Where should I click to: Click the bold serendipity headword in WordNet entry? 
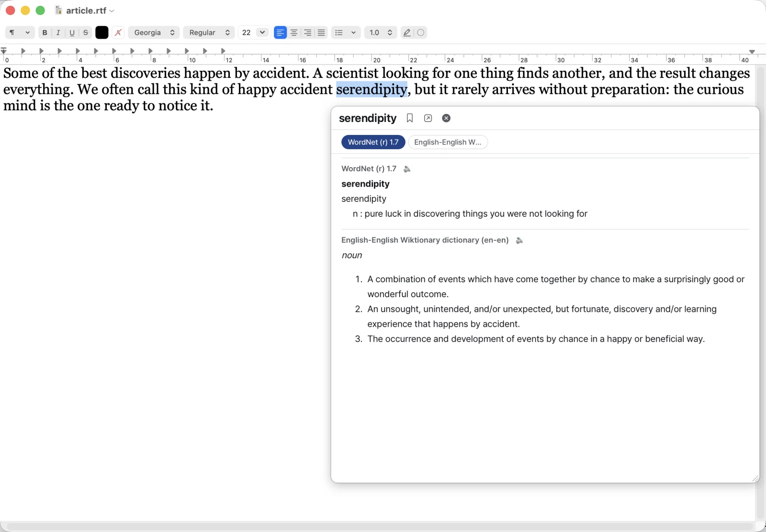point(365,184)
